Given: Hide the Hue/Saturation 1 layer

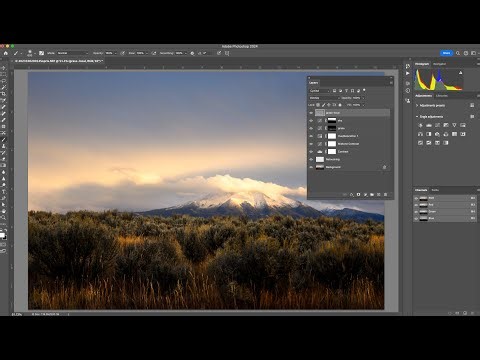Looking at the screenshot, I should click(x=311, y=136).
